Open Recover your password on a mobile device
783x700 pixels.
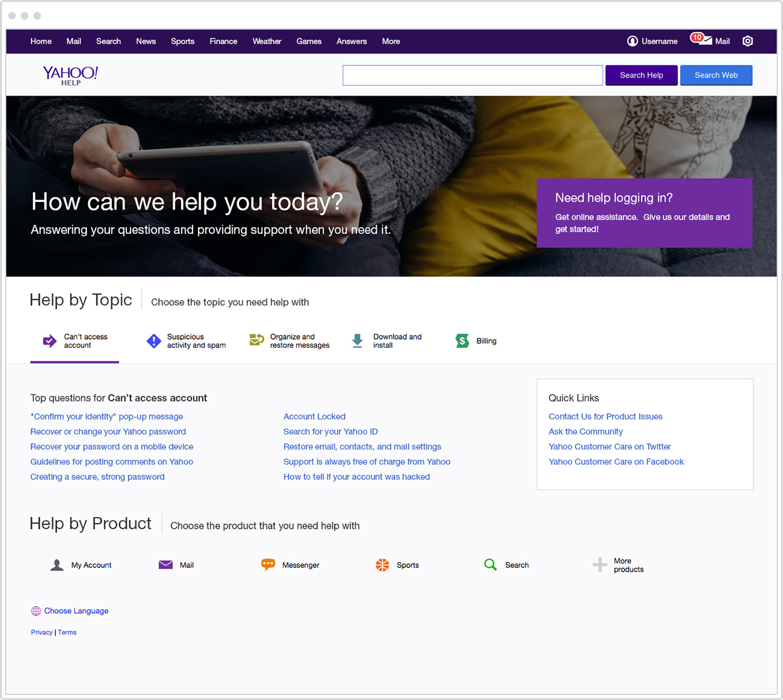coord(112,447)
